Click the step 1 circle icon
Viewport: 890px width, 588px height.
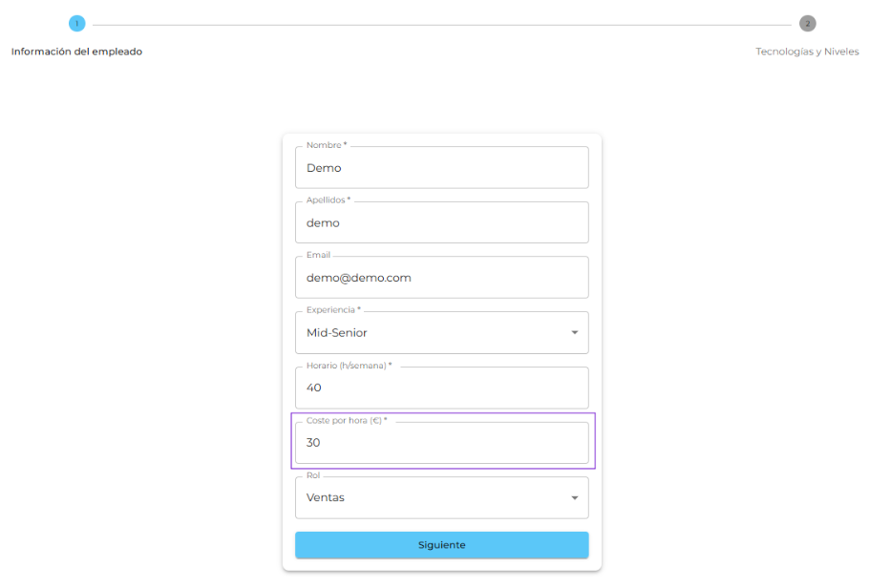coord(77,24)
